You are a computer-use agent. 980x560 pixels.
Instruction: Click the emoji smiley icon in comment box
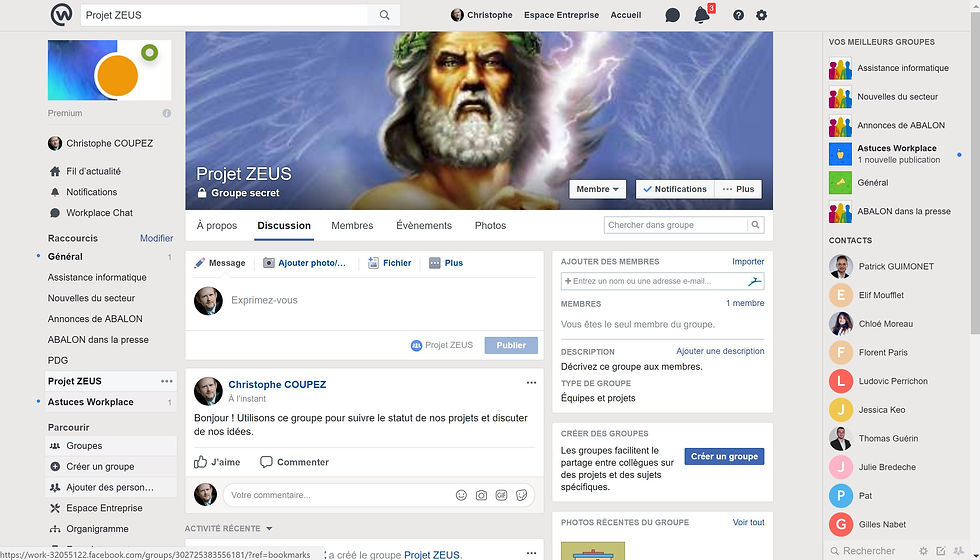pos(461,495)
